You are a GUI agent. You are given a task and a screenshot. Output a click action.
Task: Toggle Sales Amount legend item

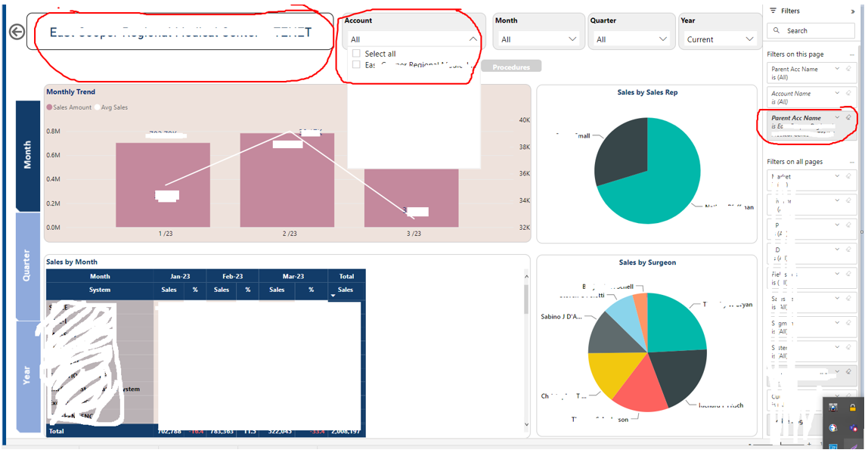[x=70, y=107]
